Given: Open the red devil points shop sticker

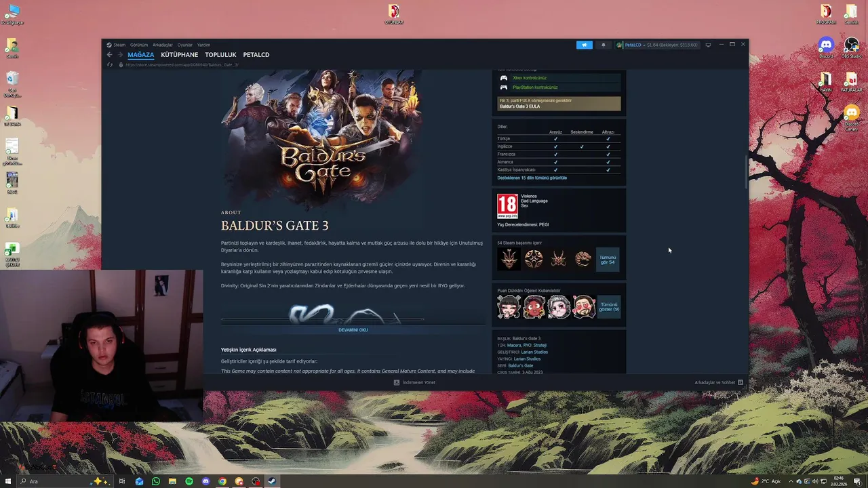Looking at the screenshot, I should click(534, 307).
